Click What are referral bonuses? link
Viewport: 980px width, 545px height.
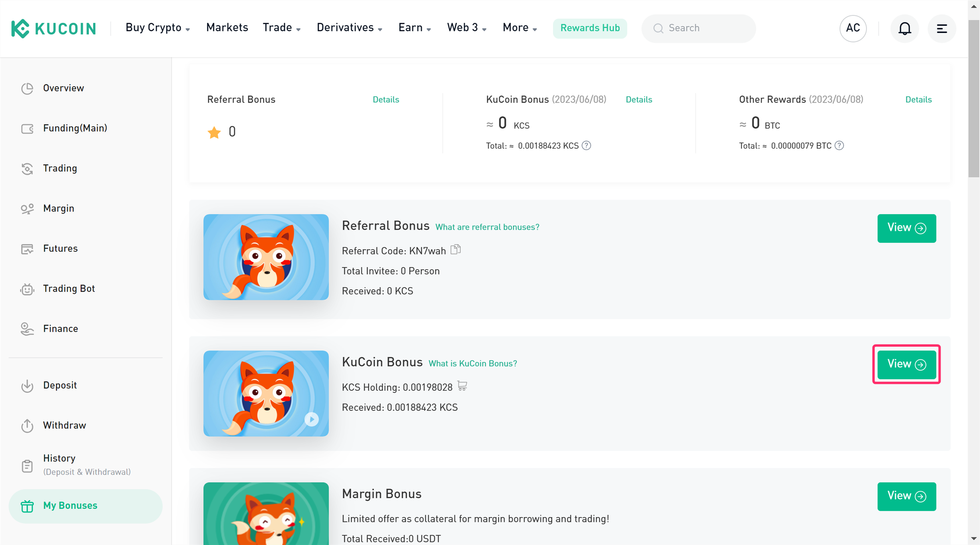point(487,227)
